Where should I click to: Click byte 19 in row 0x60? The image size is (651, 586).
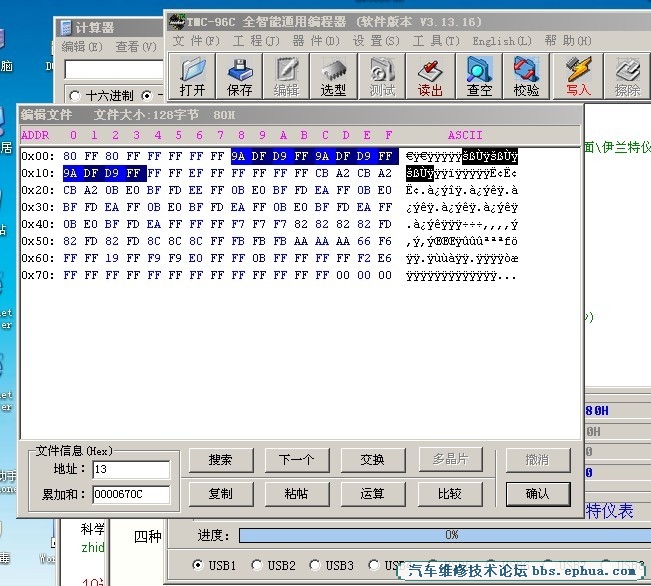[112, 258]
